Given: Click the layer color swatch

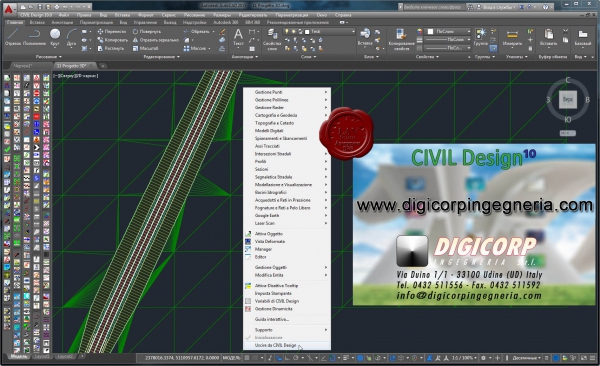Looking at the screenshot, I should coord(307,31).
